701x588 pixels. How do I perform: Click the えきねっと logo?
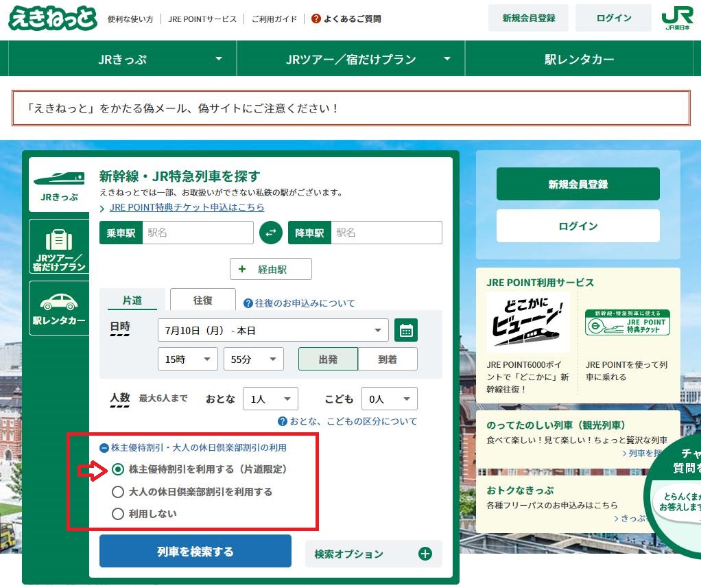pyautogui.click(x=53, y=18)
